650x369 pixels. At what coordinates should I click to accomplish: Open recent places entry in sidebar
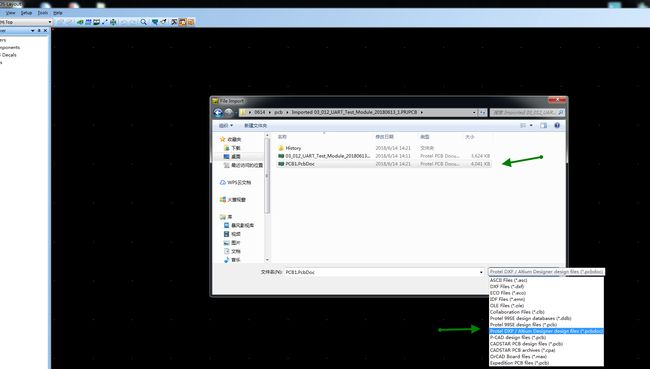(243, 165)
